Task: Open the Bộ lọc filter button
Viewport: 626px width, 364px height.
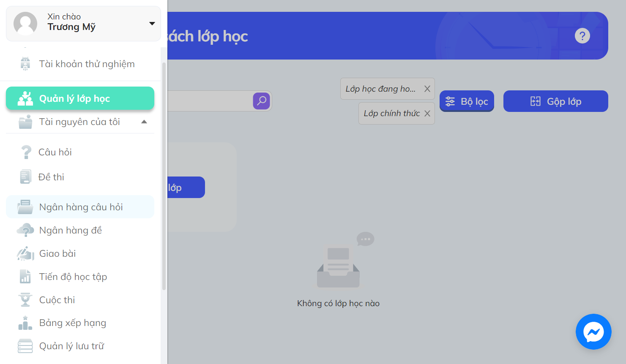Action: pos(467,101)
